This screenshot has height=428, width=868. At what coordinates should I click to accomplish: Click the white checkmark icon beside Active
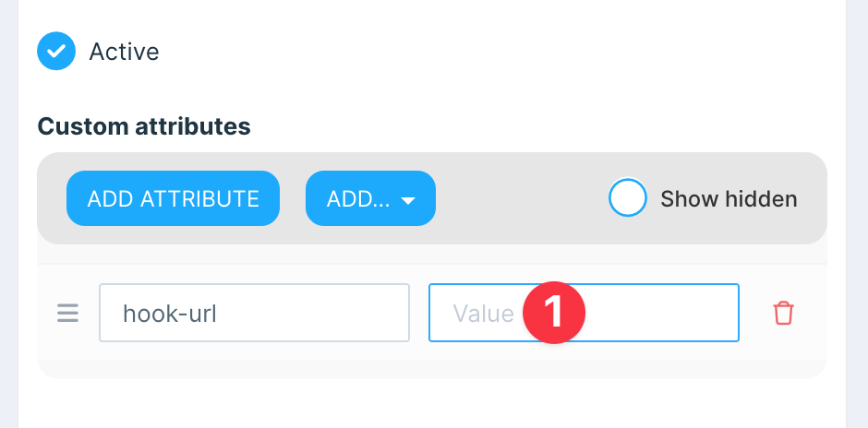tap(55, 52)
